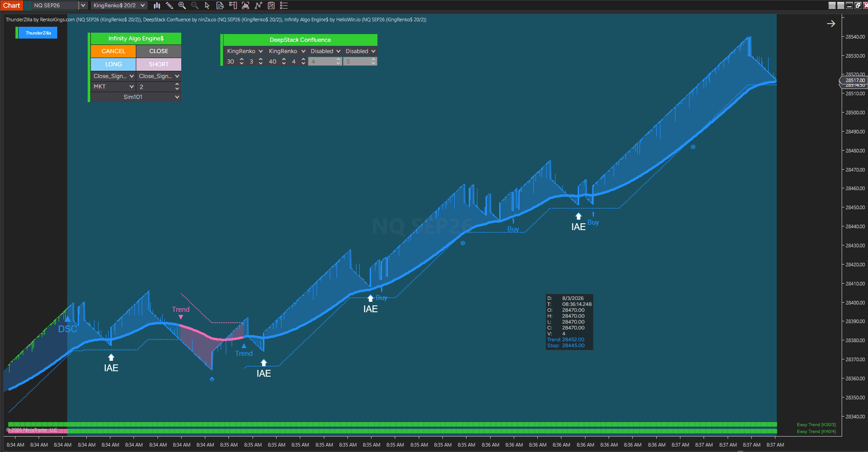This screenshot has height=452, width=868.
Task: Click the stepper field showing 30
Action: 235,62
